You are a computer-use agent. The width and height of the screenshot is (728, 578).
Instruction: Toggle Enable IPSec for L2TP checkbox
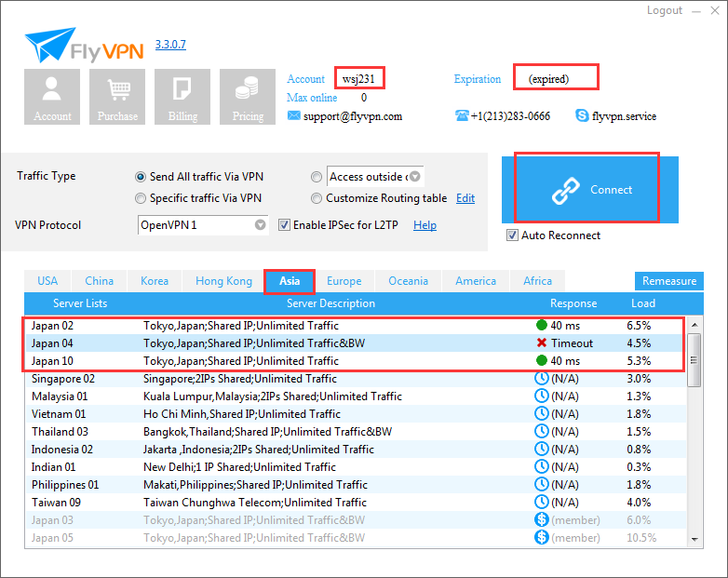coord(284,225)
